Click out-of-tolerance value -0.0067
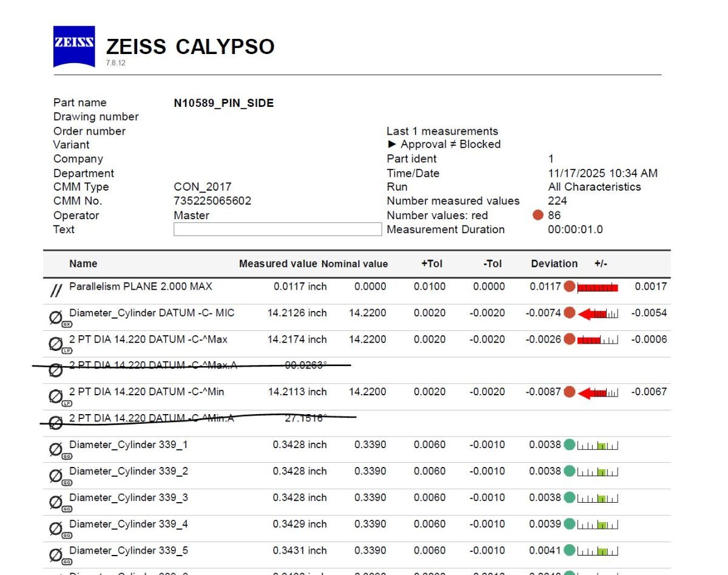Screen dimensions: 728x575 tap(649, 392)
